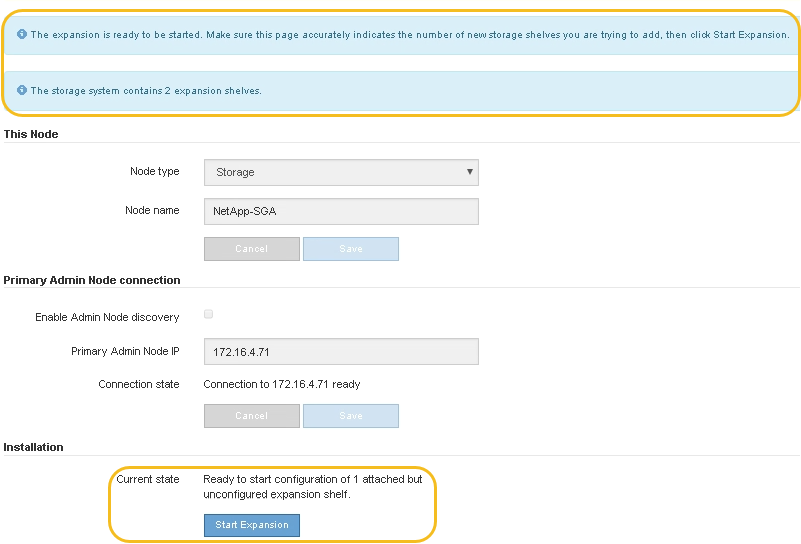Enable Admin Node discovery checkbox

209,314
